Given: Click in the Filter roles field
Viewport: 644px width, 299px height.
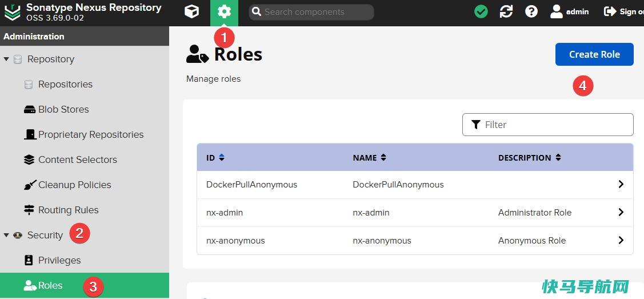Looking at the screenshot, I should coord(547,125).
